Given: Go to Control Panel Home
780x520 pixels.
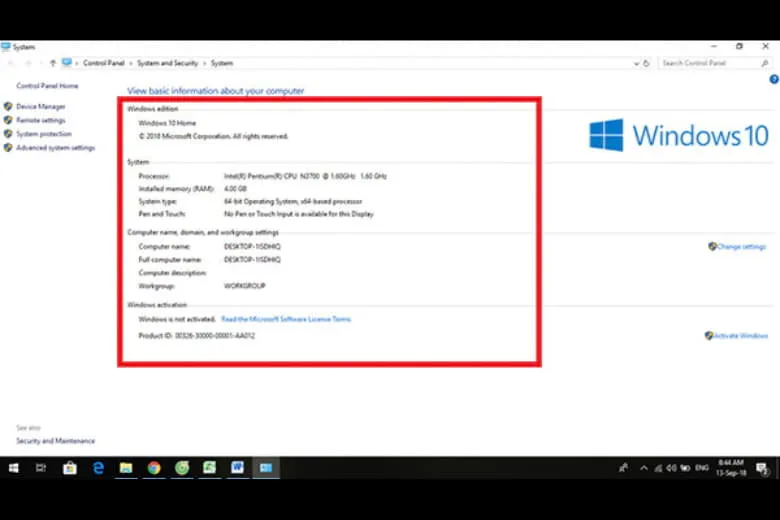Looking at the screenshot, I should pos(47,86).
